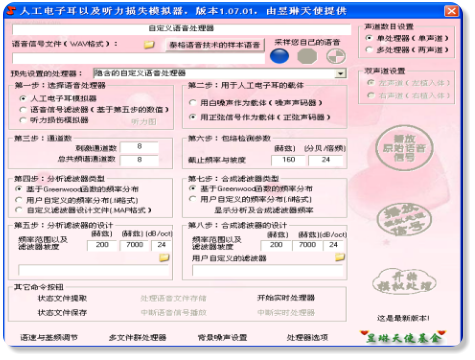
Task: Click the crosshair circle icon beside stop
Action: pyautogui.click(x=336, y=56)
